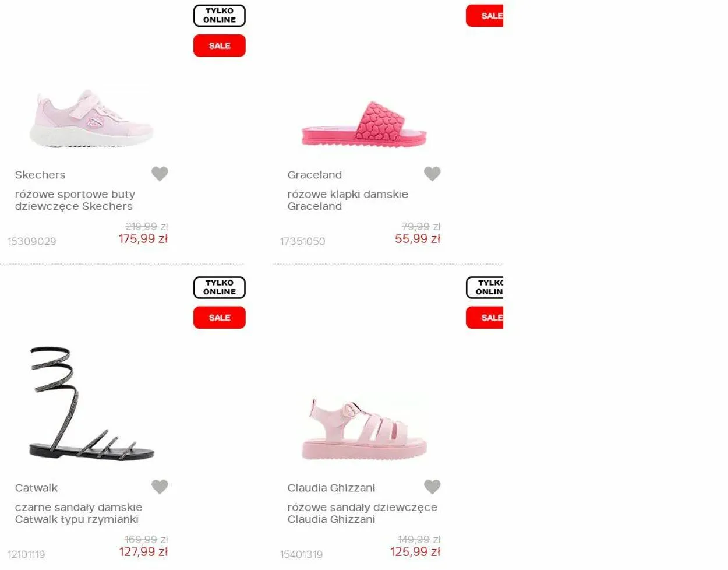Click the 175,99 zł sale price
The image size is (728, 570).
[143, 239]
